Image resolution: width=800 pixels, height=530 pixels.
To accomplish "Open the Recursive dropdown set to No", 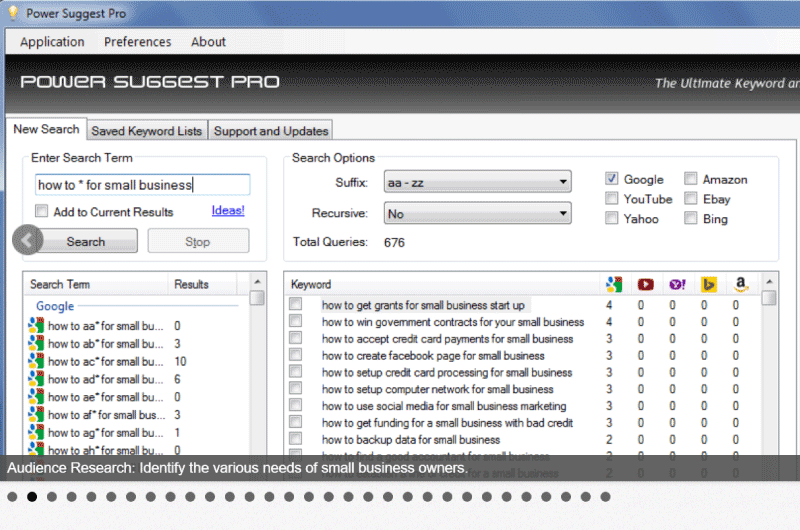I will 478,213.
